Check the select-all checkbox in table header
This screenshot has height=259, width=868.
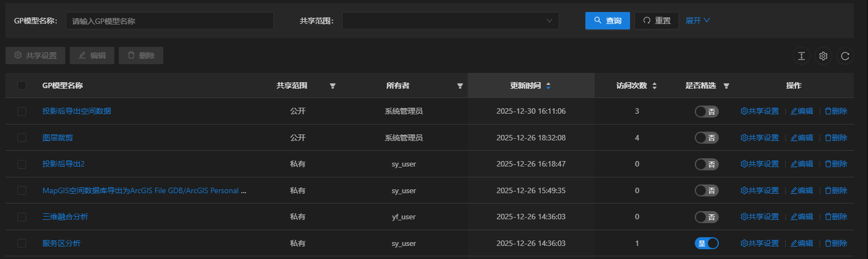click(22, 85)
